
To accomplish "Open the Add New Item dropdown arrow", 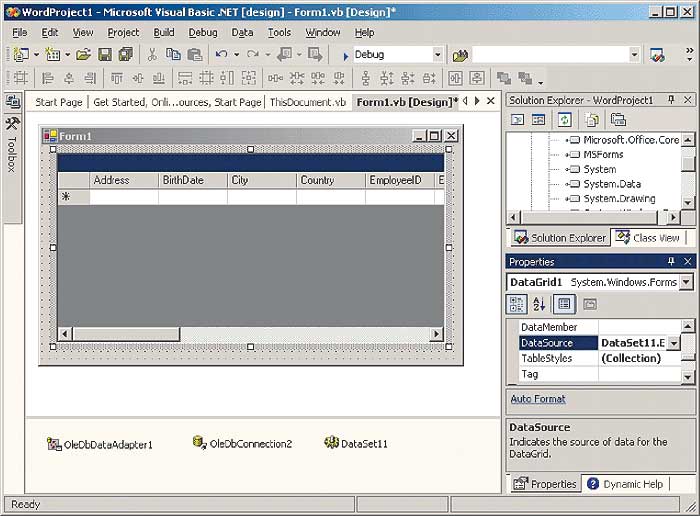I will click(67, 55).
